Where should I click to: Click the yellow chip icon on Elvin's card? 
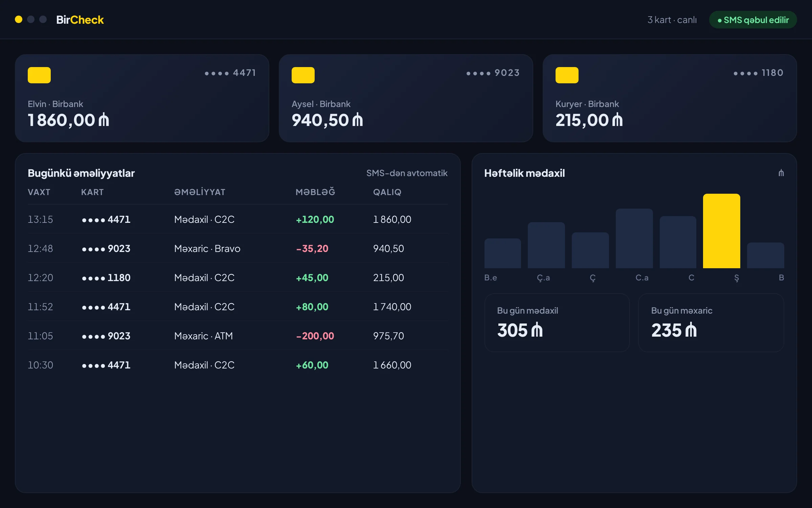point(39,75)
